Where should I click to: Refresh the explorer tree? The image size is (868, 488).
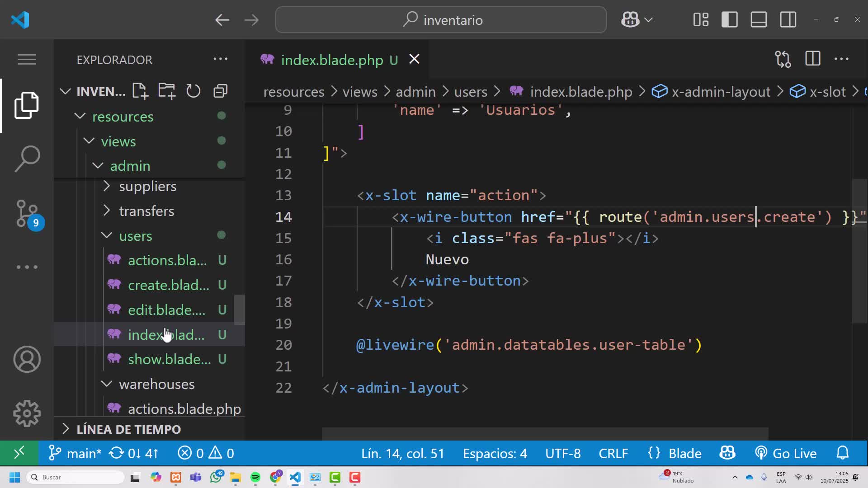pyautogui.click(x=193, y=91)
